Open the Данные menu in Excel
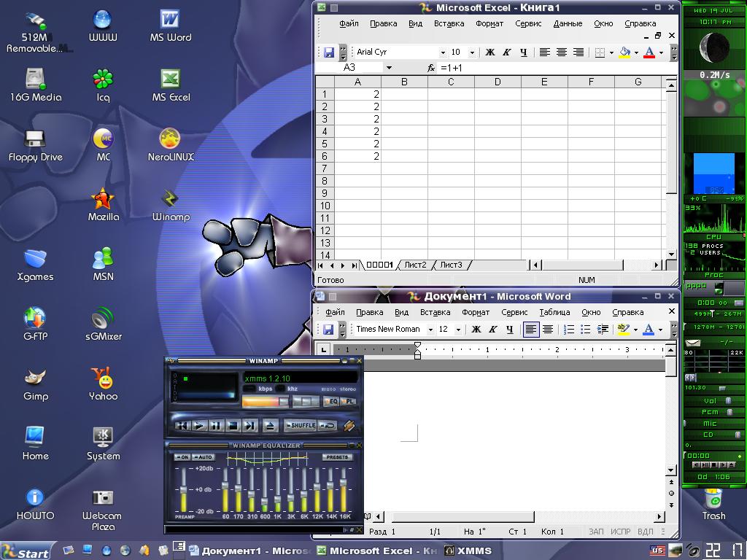The height and width of the screenshot is (560, 747). [x=568, y=23]
